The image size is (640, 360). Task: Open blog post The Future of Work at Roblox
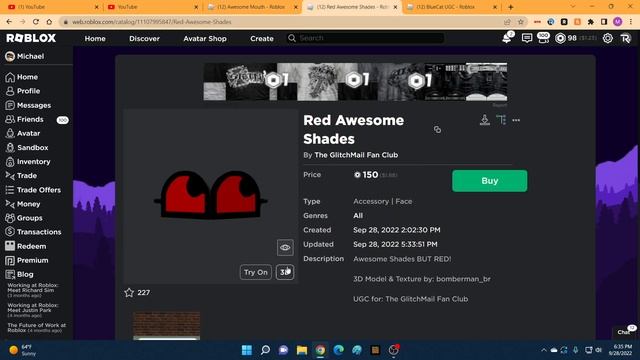coord(36,327)
